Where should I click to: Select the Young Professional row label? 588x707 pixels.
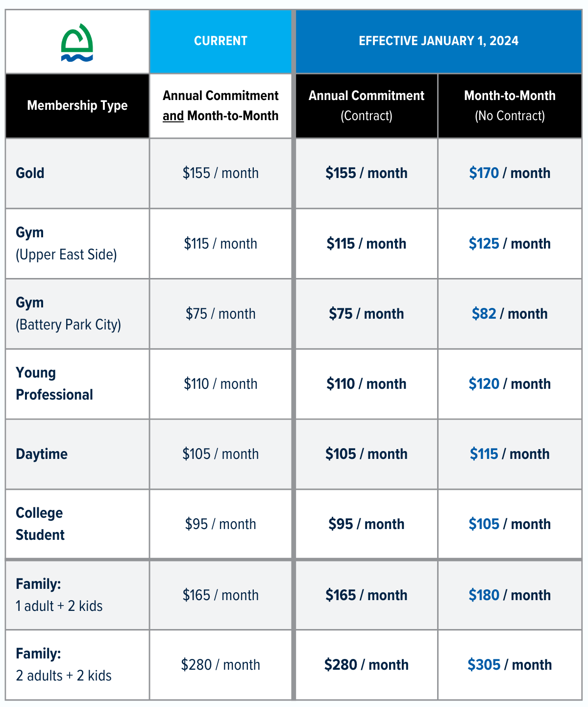tap(54, 383)
